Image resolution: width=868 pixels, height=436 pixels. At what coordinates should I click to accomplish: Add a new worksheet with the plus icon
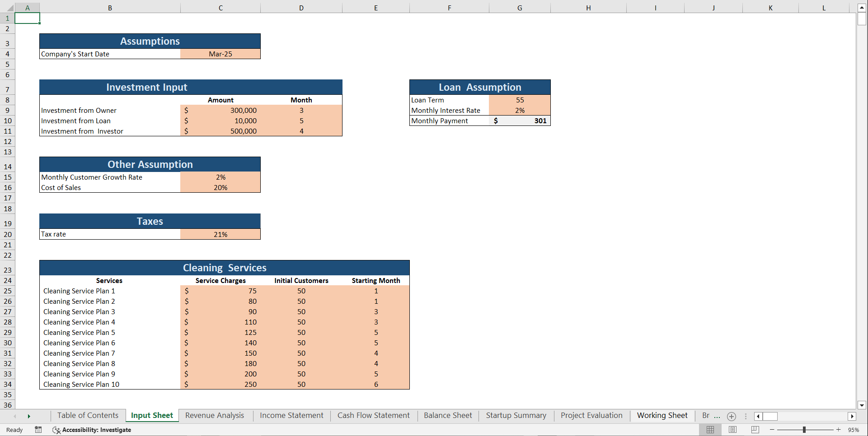point(732,416)
